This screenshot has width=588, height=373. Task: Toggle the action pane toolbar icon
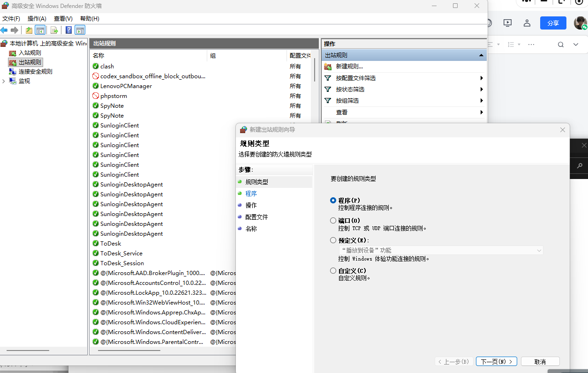80,30
